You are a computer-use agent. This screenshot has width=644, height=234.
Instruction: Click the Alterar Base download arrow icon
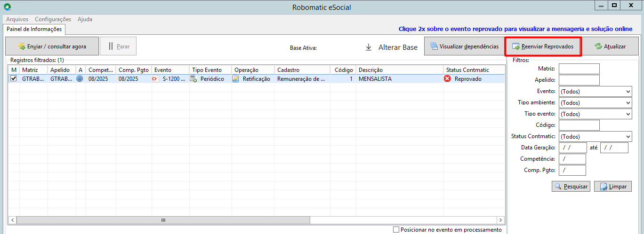(x=369, y=47)
